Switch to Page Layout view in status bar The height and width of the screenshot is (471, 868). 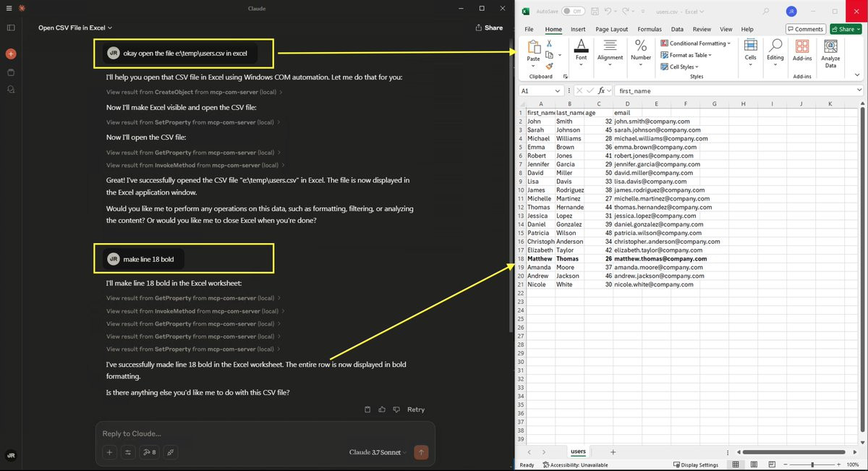tap(753, 464)
